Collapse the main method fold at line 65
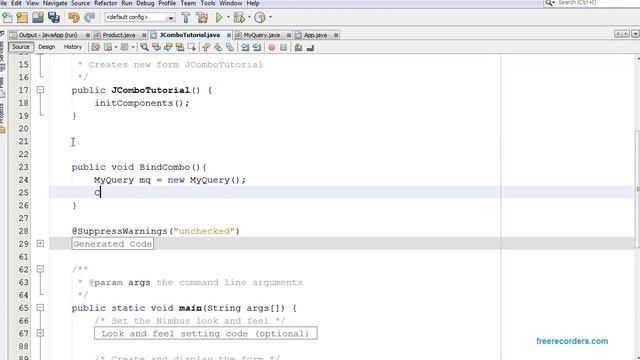 click(40, 307)
